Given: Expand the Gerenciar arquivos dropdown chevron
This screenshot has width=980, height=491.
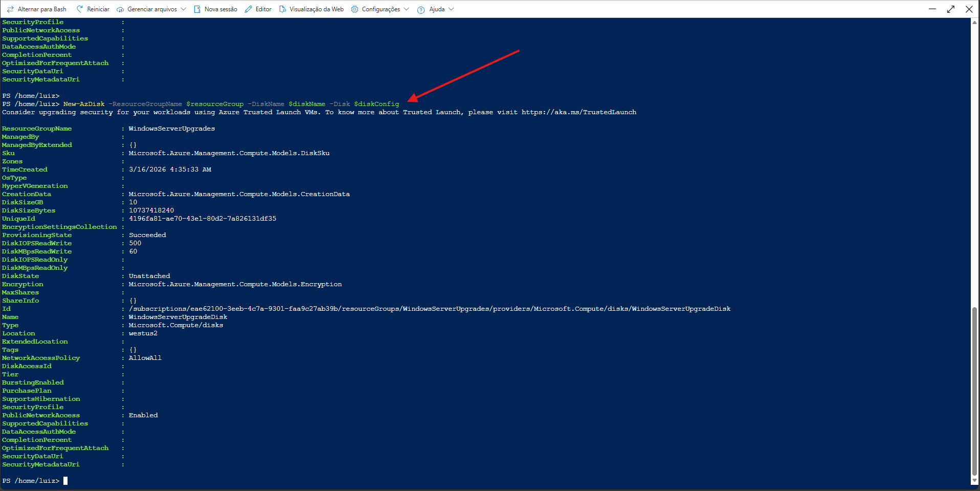Looking at the screenshot, I should (184, 9).
